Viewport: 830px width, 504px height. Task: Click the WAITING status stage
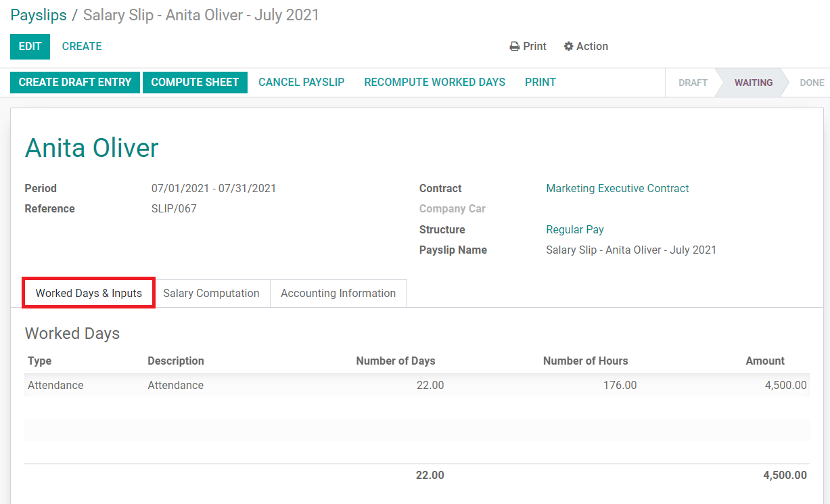[753, 83]
